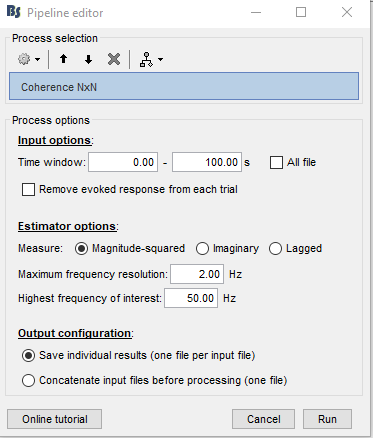Choose Save individual results option
This screenshot has width=373, height=438.
pyautogui.click(x=28, y=356)
